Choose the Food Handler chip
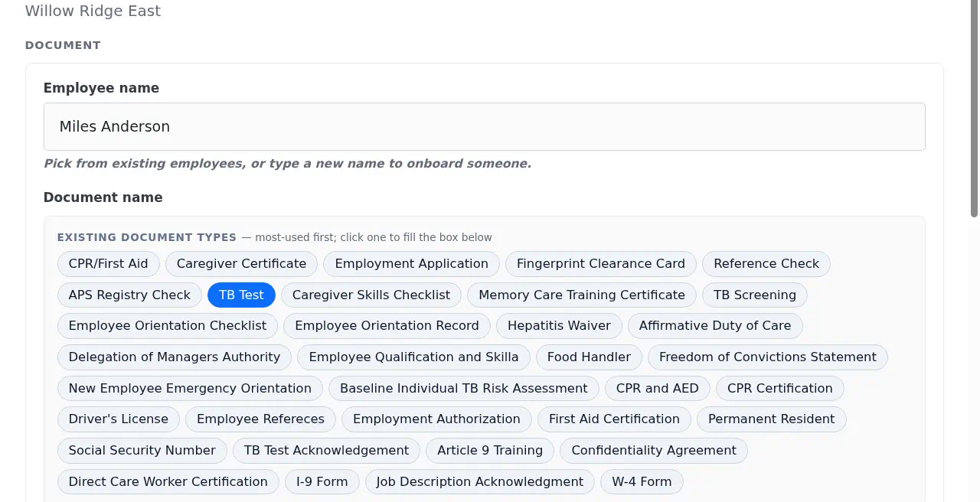Image resolution: width=980 pixels, height=502 pixels. (x=589, y=357)
